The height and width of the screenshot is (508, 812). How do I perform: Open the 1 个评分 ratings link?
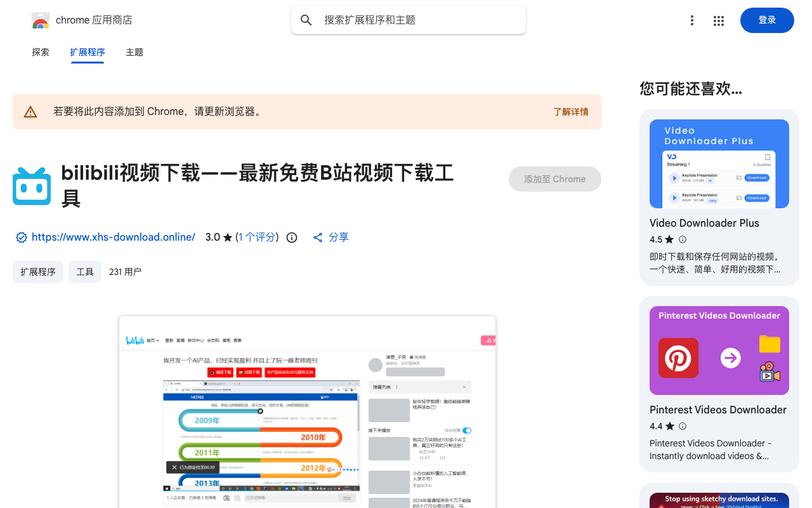[257, 237]
